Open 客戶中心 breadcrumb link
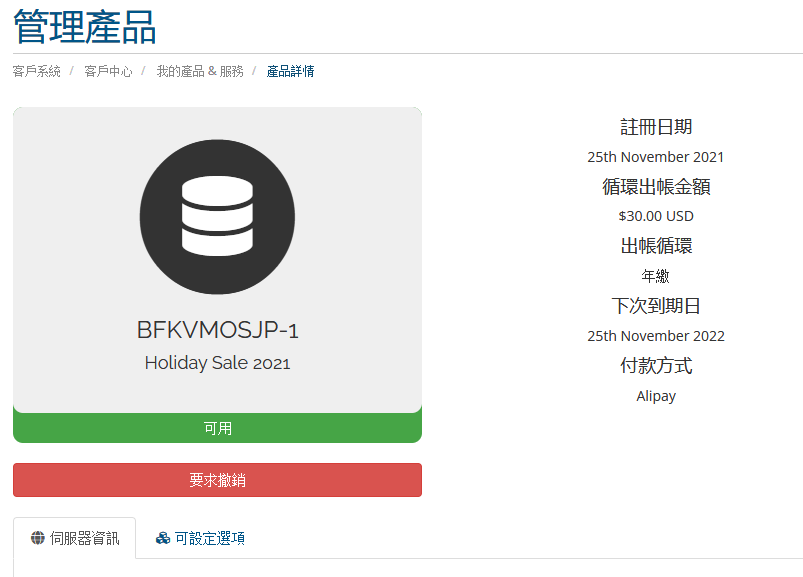The width and height of the screenshot is (803, 577). pyautogui.click(x=108, y=71)
